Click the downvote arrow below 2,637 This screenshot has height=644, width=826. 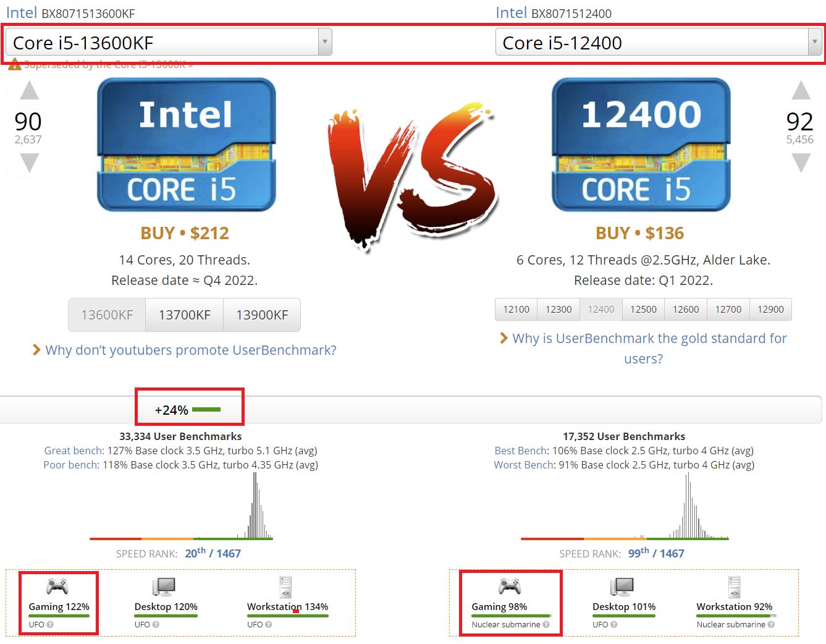(29, 163)
